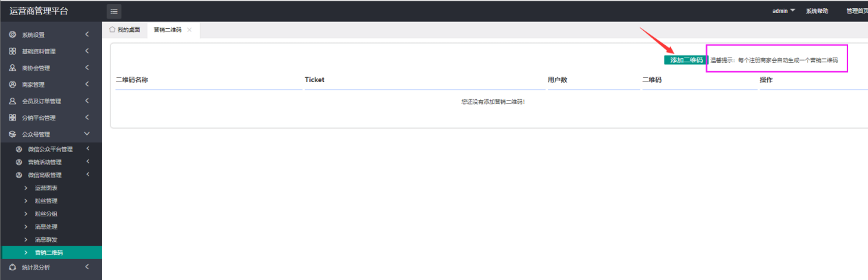Click the 分销平台管理 grid icon
The height and width of the screenshot is (280, 868).
pyautogui.click(x=12, y=118)
